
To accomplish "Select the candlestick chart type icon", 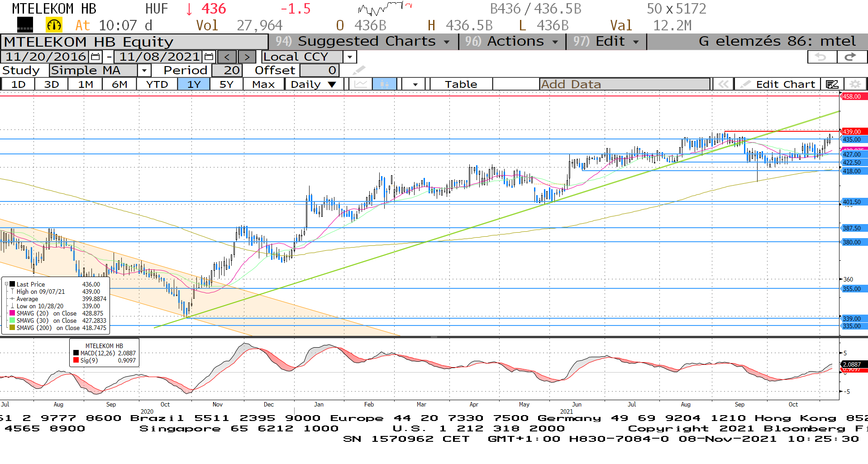I will pyautogui.click(x=384, y=84).
